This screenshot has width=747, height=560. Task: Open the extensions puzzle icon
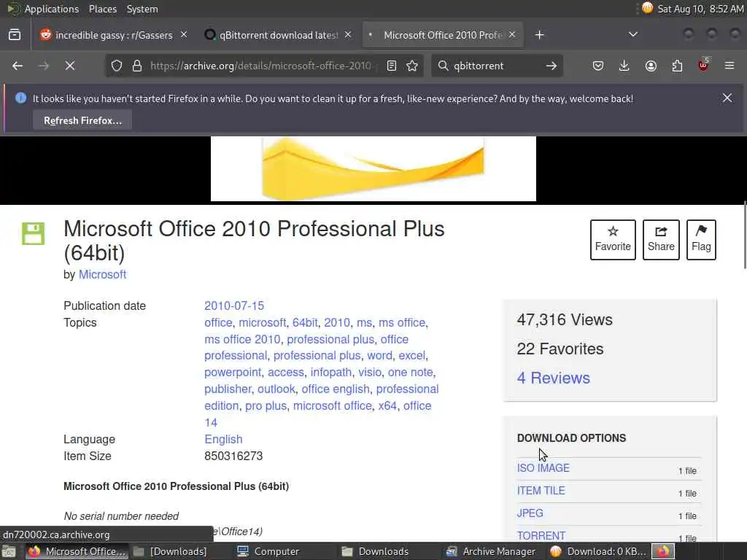677,66
